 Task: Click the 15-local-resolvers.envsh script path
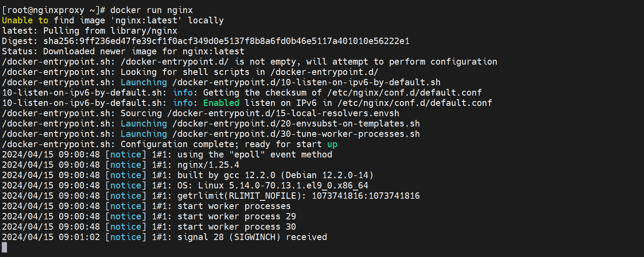coord(283,113)
